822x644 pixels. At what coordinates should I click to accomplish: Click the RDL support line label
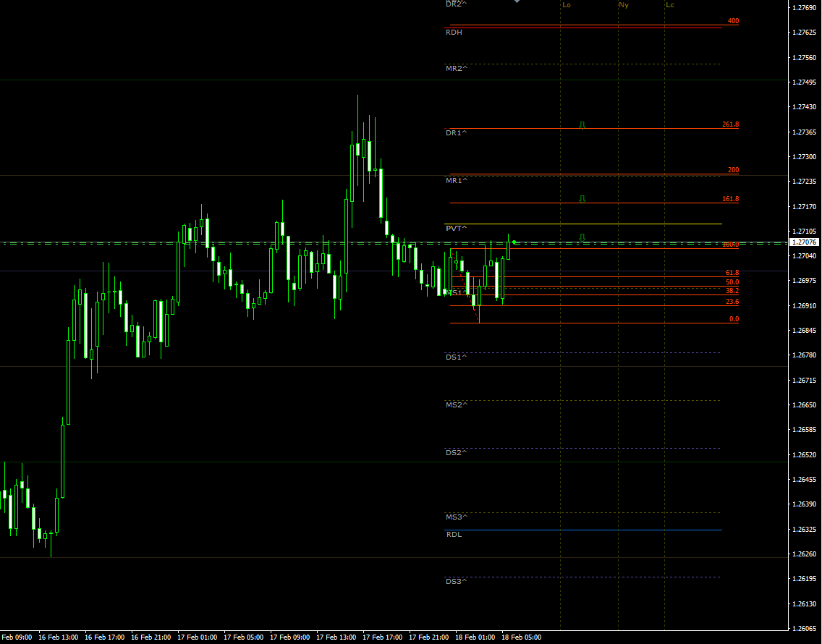[453, 534]
